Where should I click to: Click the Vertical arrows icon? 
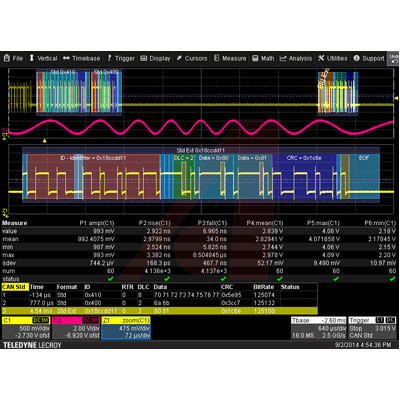(32, 58)
